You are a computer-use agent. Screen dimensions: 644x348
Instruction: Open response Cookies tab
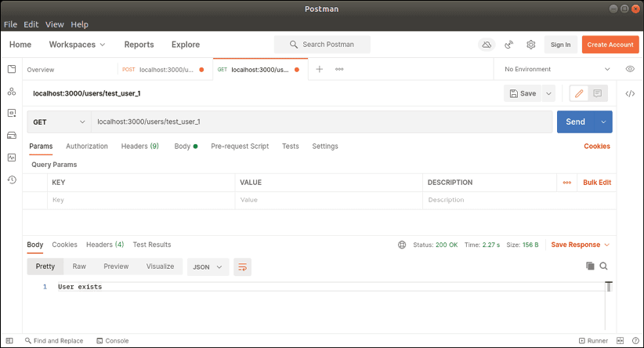click(64, 245)
